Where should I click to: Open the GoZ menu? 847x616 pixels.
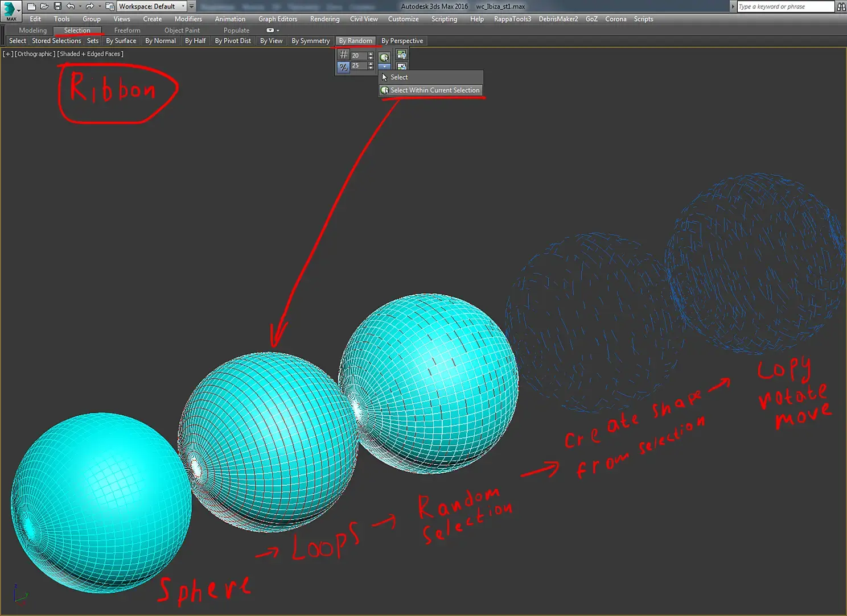[x=591, y=19]
